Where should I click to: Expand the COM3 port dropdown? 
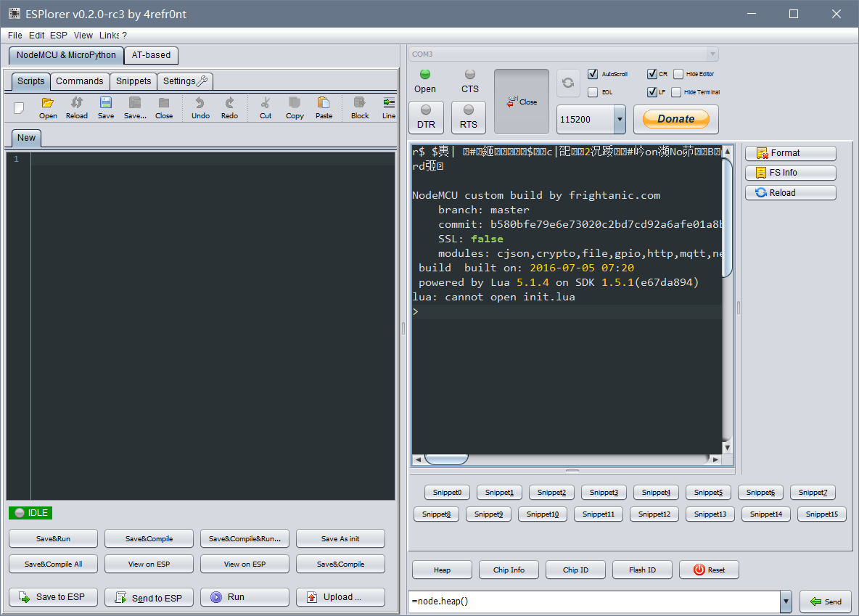pyautogui.click(x=712, y=54)
